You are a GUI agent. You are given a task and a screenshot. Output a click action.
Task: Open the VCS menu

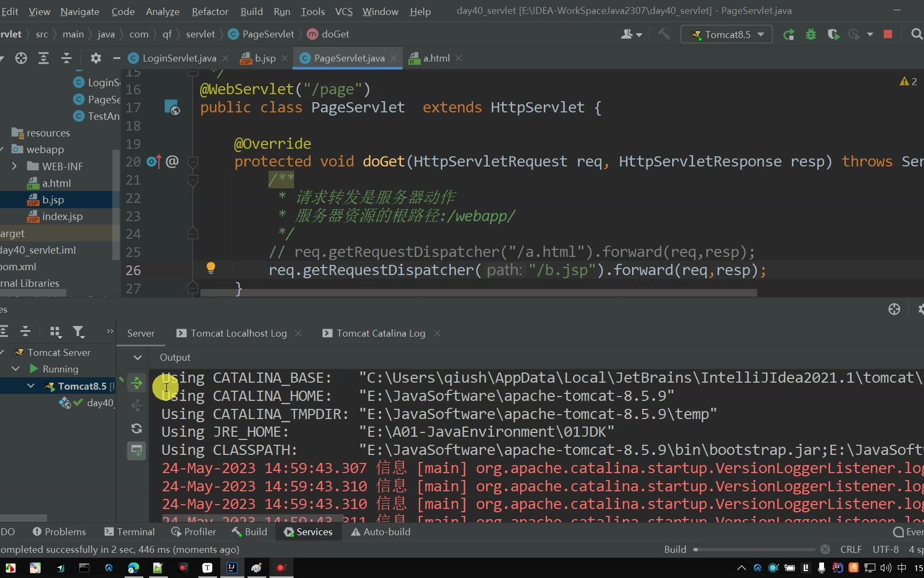pyautogui.click(x=344, y=11)
